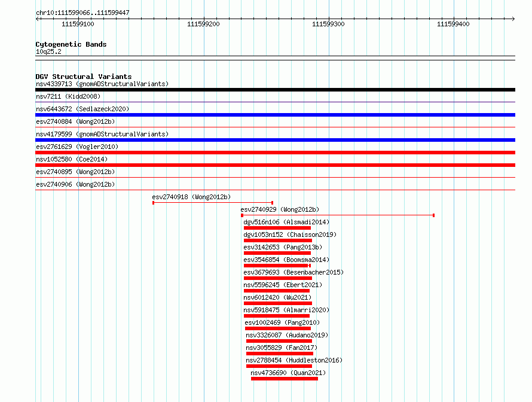Image resolution: width=532 pixels, height=402 pixels.
Task: Click the nsv1052580 (Coe2014) label
Action: click(x=72, y=159)
